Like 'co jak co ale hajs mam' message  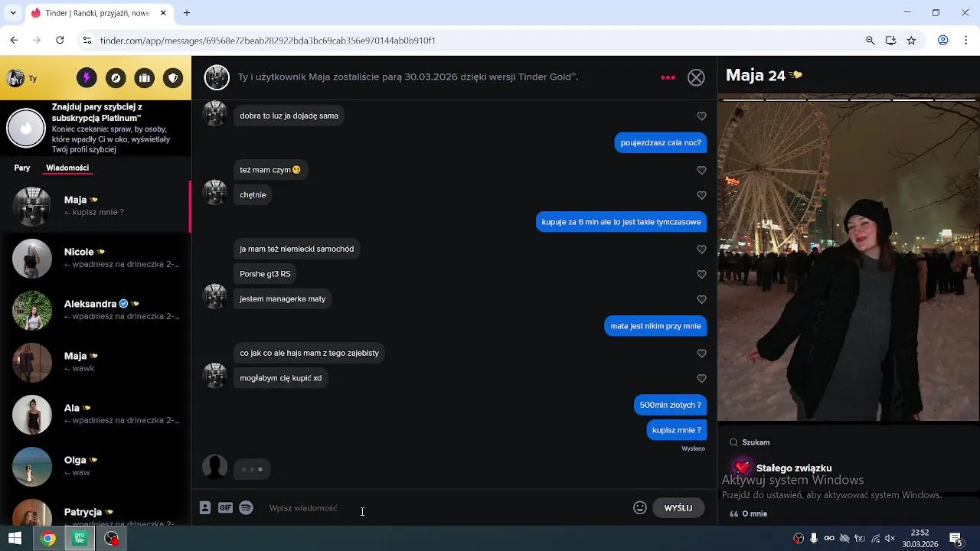tap(701, 354)
